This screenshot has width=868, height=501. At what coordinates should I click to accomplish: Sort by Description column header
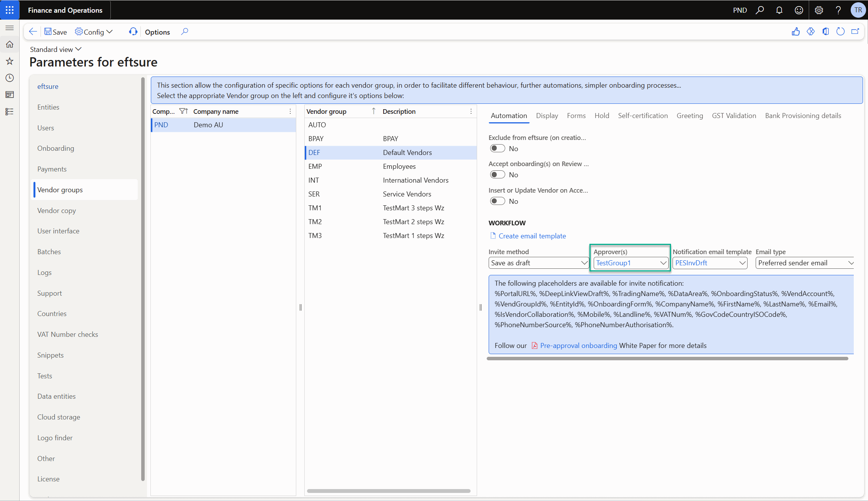click(x=399, y=112)
